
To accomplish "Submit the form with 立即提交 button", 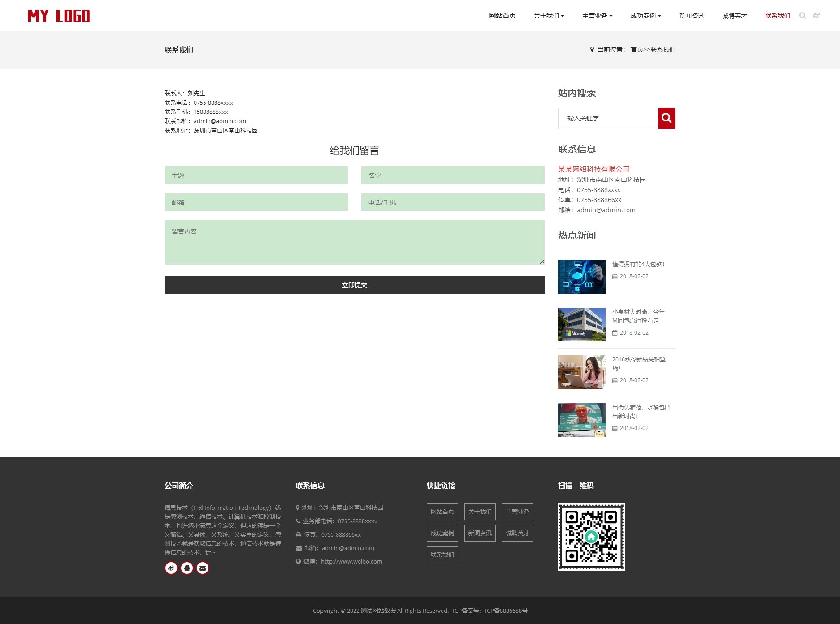I will pyautogui.click(x=354, y=285).
